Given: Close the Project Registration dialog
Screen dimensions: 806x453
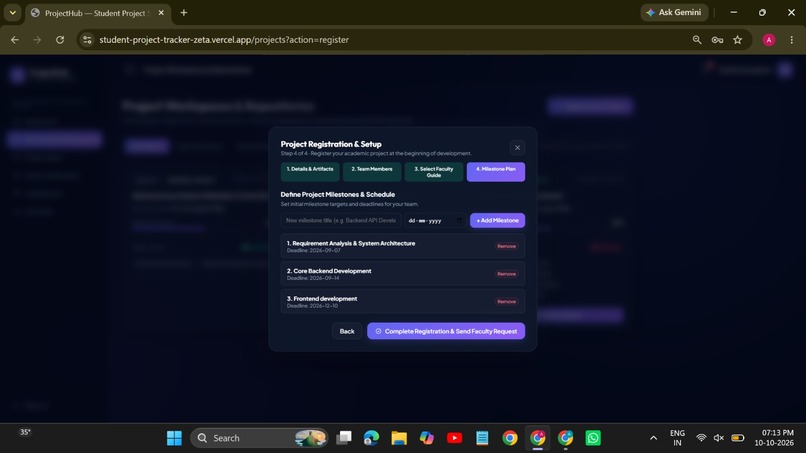Looking at the screenshot, I should point(517,148).
